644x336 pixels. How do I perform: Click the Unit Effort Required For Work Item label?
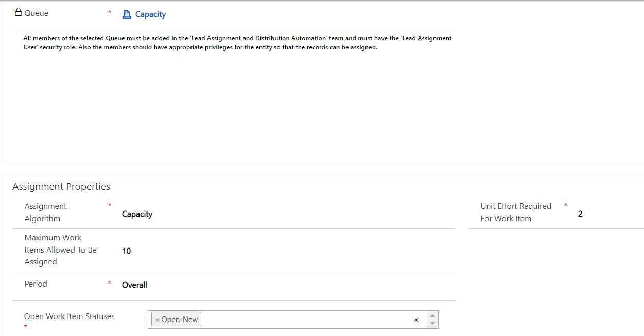(515, 212)
